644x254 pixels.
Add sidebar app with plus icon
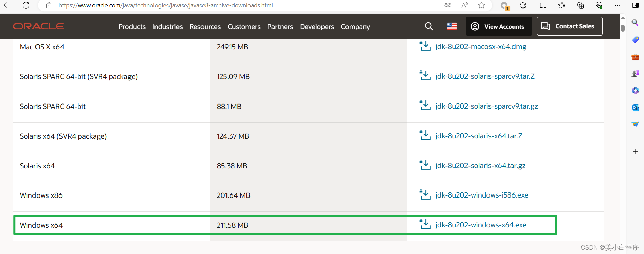point(635,152)
